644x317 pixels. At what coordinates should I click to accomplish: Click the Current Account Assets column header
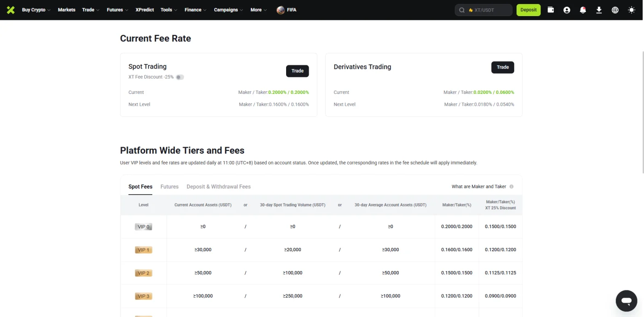point(203,205)
